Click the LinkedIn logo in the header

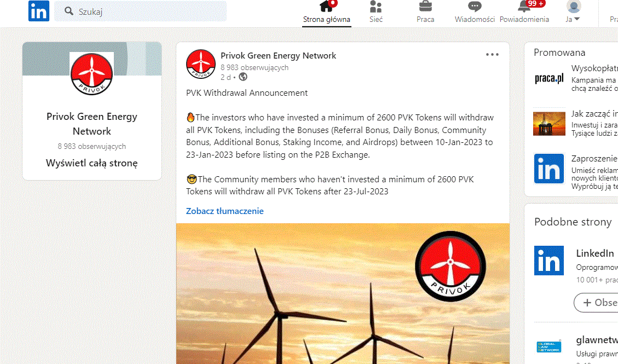click(x=39, y=11)
